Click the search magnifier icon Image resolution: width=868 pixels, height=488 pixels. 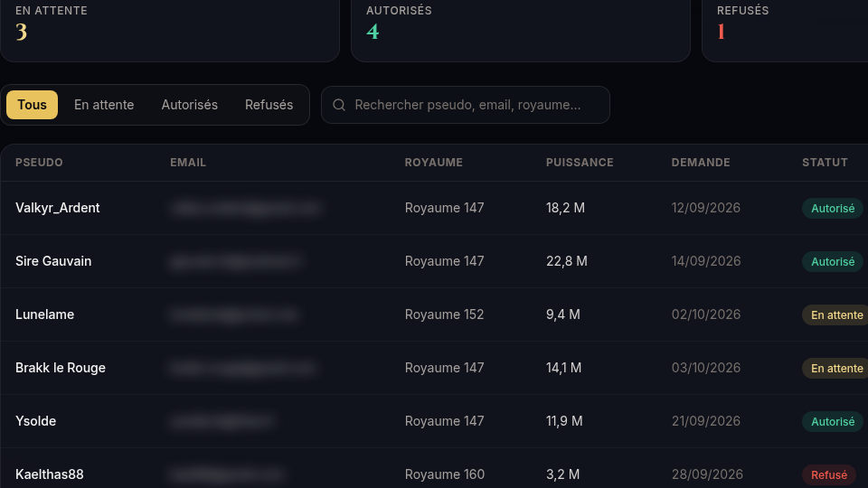click(x=339, y=105)
